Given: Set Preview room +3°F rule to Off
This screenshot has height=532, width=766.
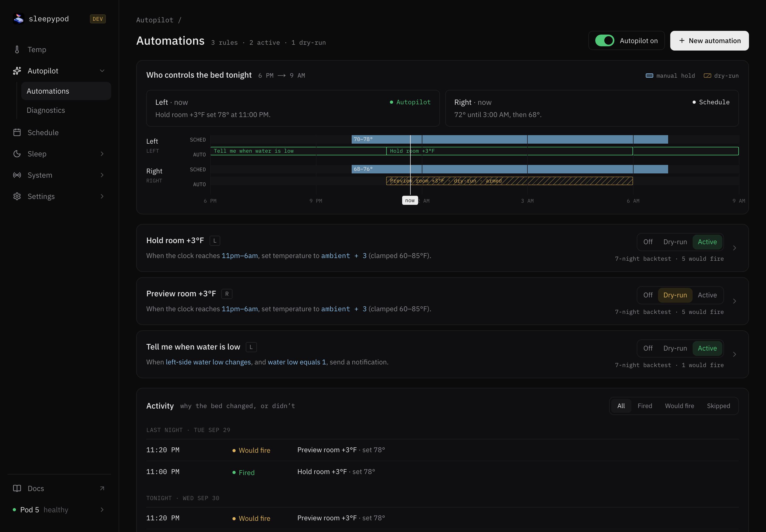Looking at the screenshot, I should (648, 295).
